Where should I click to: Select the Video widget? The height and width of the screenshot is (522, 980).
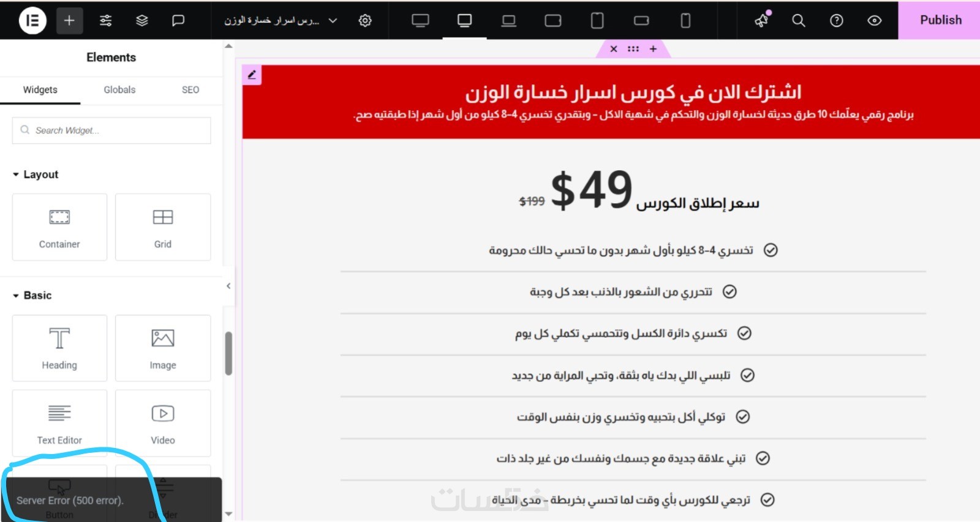(163, 423)
